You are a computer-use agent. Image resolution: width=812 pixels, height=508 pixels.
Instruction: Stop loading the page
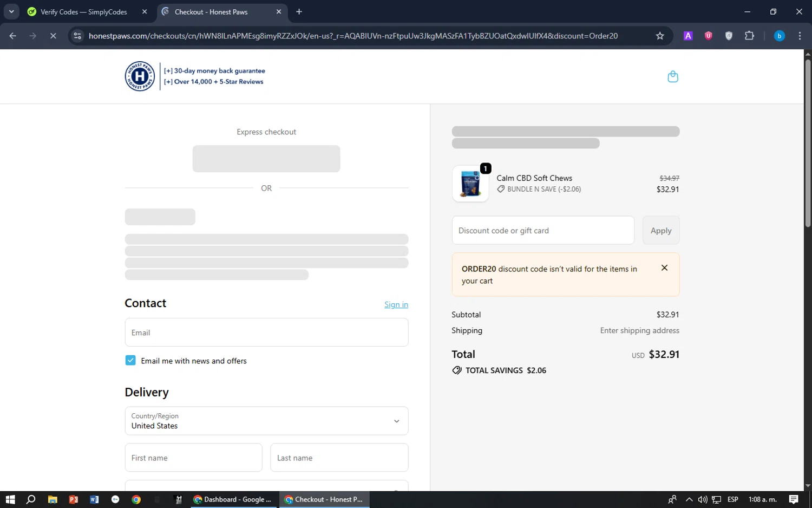pos(53,36)
